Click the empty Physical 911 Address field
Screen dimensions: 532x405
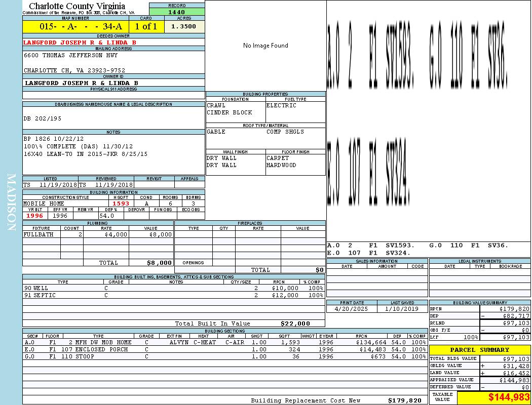click(113, 95)
